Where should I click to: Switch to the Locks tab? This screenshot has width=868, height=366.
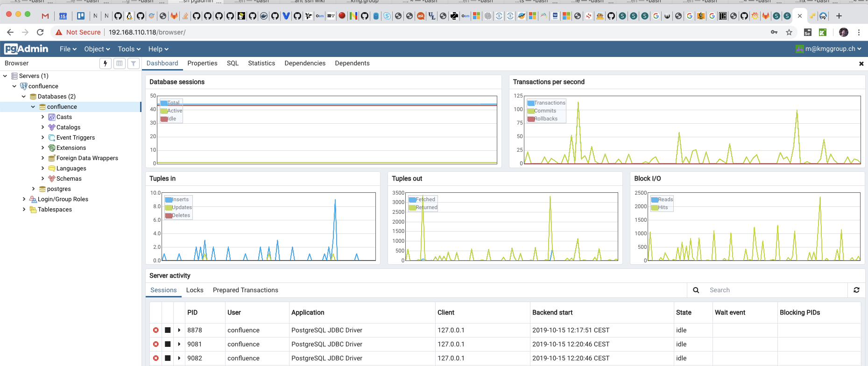[195, 290]
